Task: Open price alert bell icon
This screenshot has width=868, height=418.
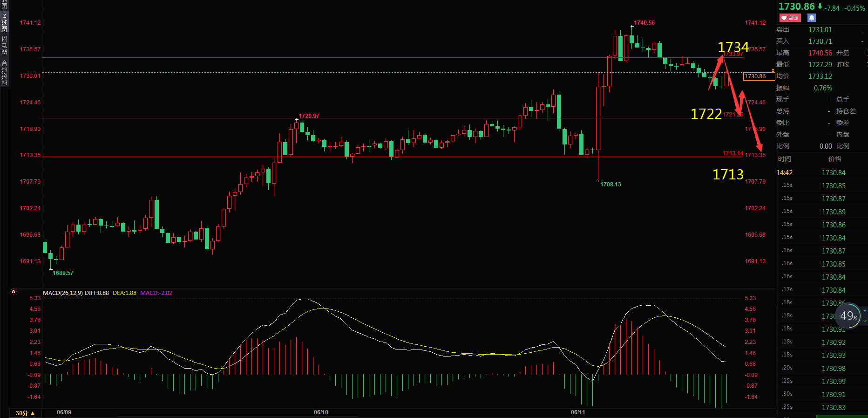Action: [x=812, y=18]
